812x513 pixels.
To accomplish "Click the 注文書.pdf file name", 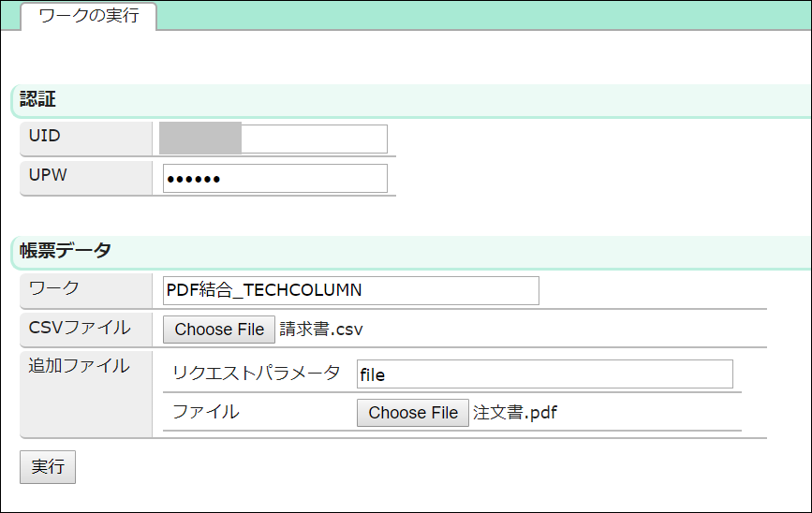I will (x=515, y=413).
